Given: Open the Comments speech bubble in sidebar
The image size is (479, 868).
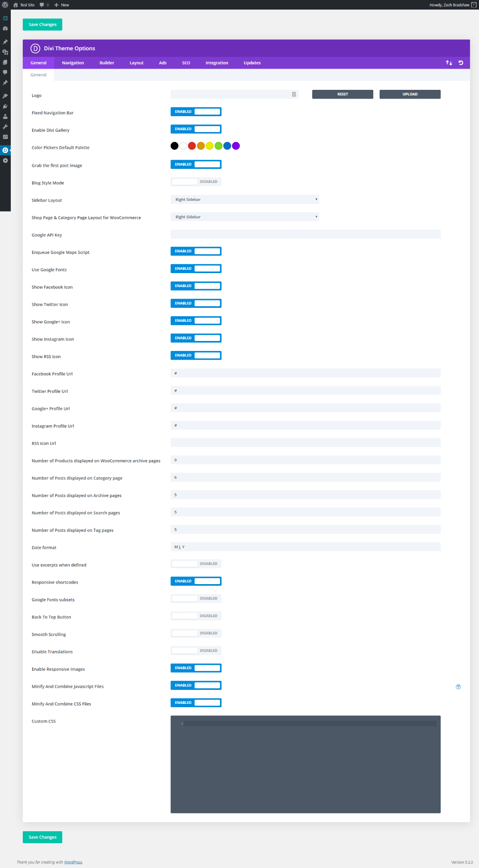Looking at the screenshot, I should click(x=5, y=72).
